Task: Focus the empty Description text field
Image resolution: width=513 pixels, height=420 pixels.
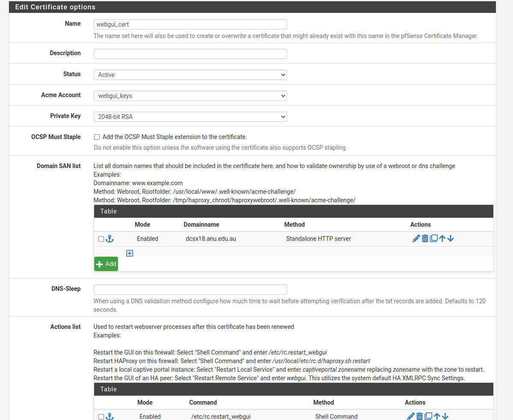Action: 190,54
